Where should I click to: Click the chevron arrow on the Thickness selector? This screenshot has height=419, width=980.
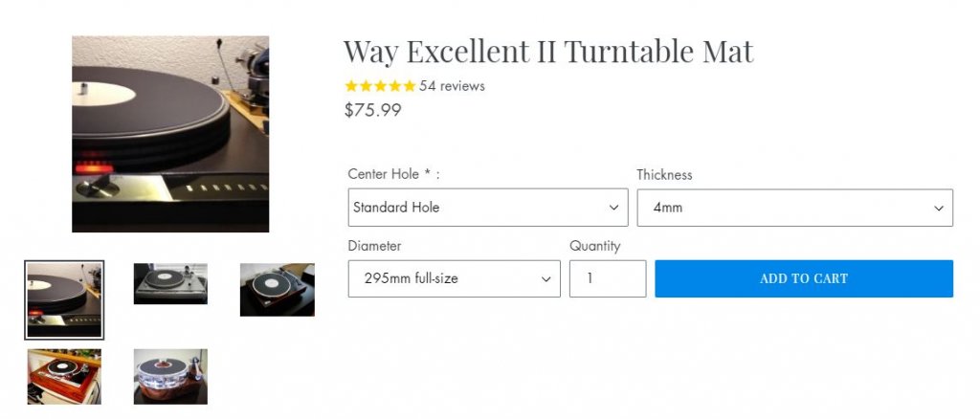(939, 208)
